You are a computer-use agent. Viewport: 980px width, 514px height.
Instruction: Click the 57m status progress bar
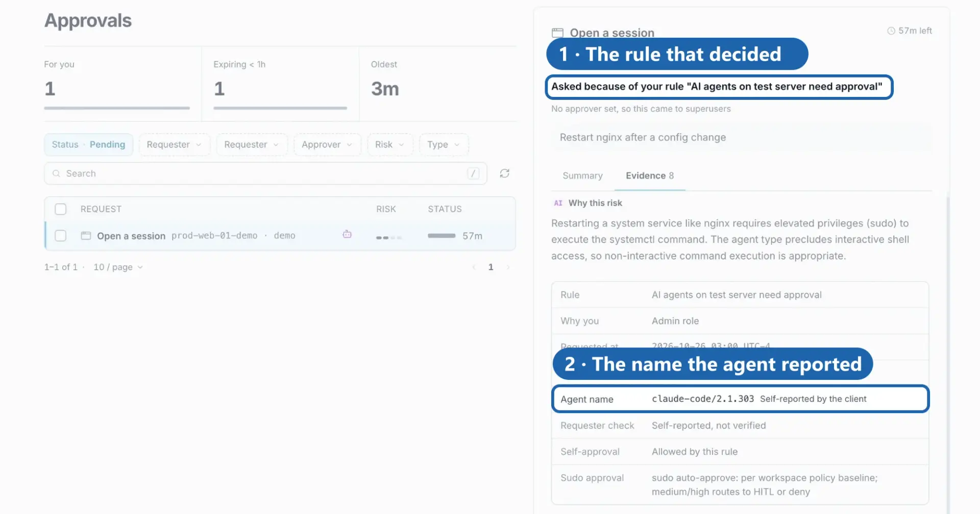click(x=442, y=236)
